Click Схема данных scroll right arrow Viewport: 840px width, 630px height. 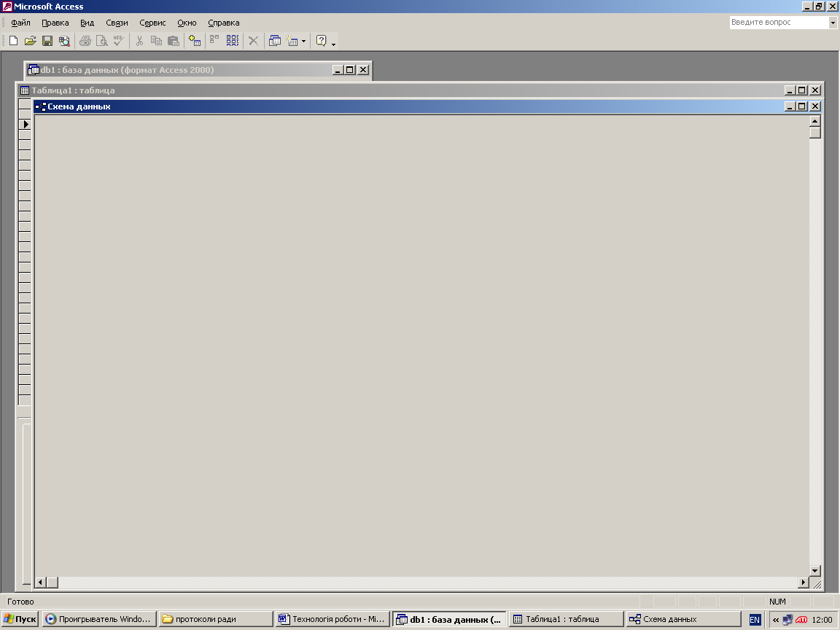tap(803, 583)
